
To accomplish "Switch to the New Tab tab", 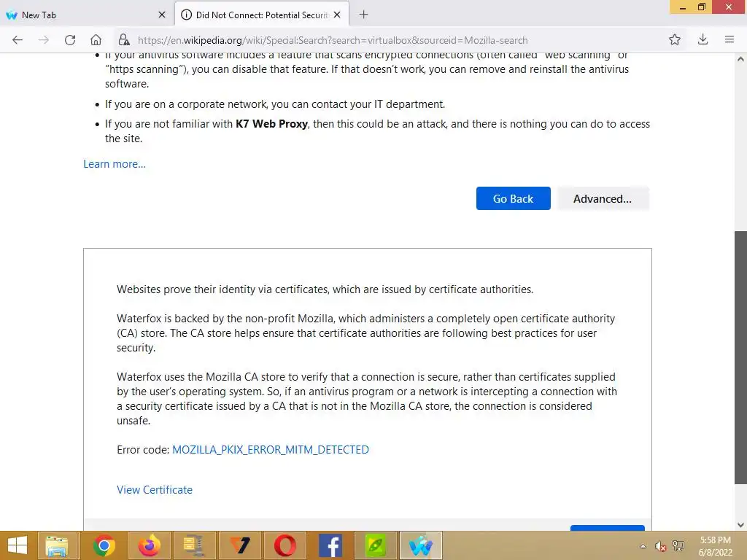I will click(x=87, y=15).
